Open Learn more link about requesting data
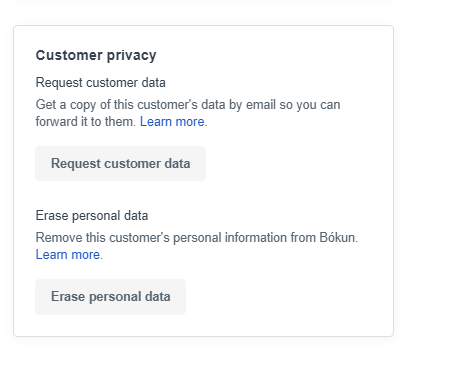464x367 pixels. point(173,122)
